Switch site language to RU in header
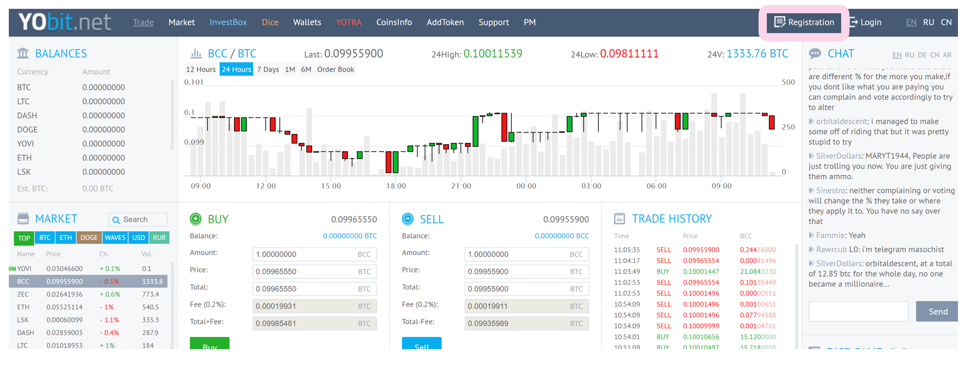The width and height of the screenshot is (980, 380). point(929,22)
